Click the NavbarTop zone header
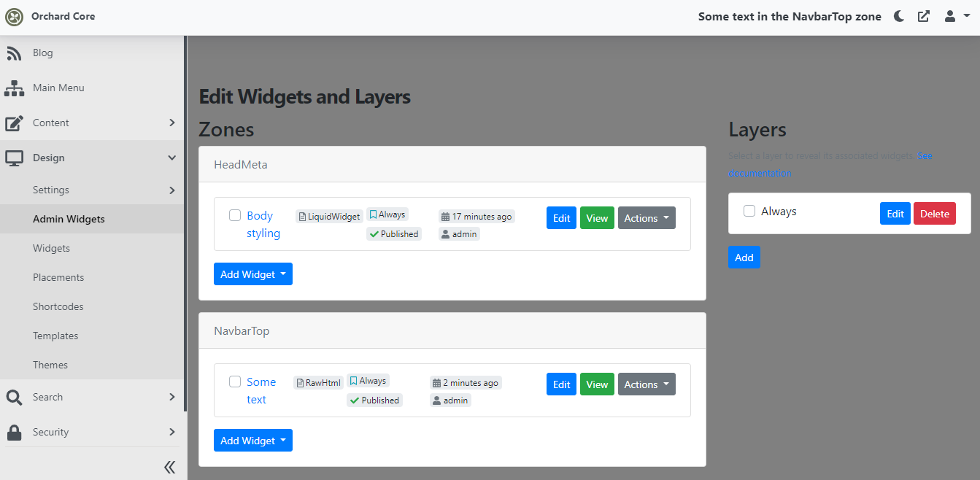The image size is (980, 480). click(x=452, y=331)
